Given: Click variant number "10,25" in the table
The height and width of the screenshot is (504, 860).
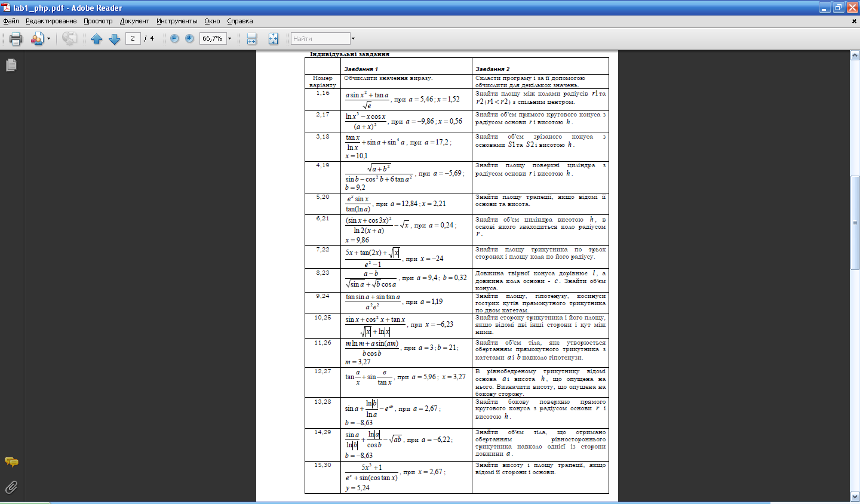Looking at the screenshot, I should pyautogui.click(x=322, y=317).
